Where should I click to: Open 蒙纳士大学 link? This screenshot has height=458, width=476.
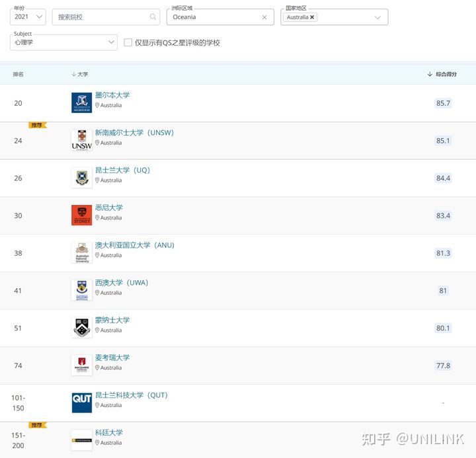(x=112, y=320)
